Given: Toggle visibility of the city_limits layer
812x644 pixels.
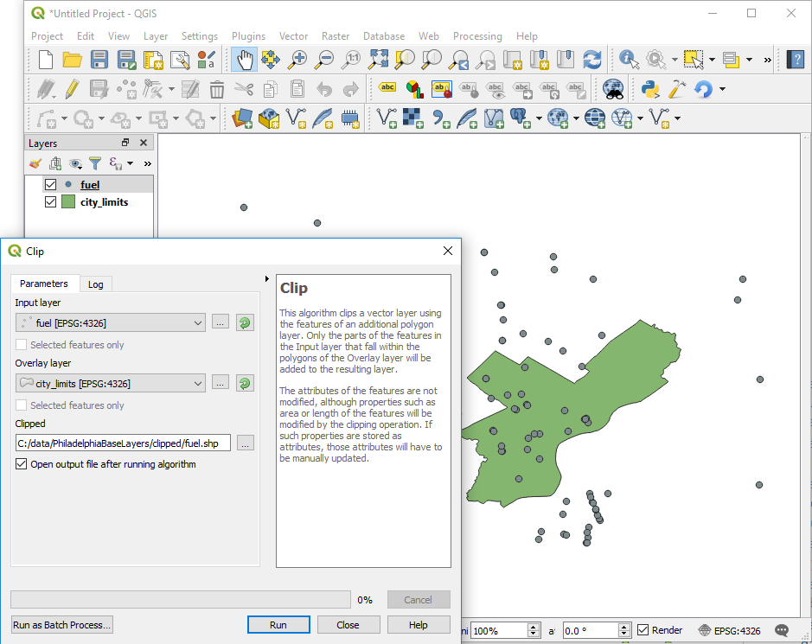Looking at the screenshot, I should [x=49, y=201].
